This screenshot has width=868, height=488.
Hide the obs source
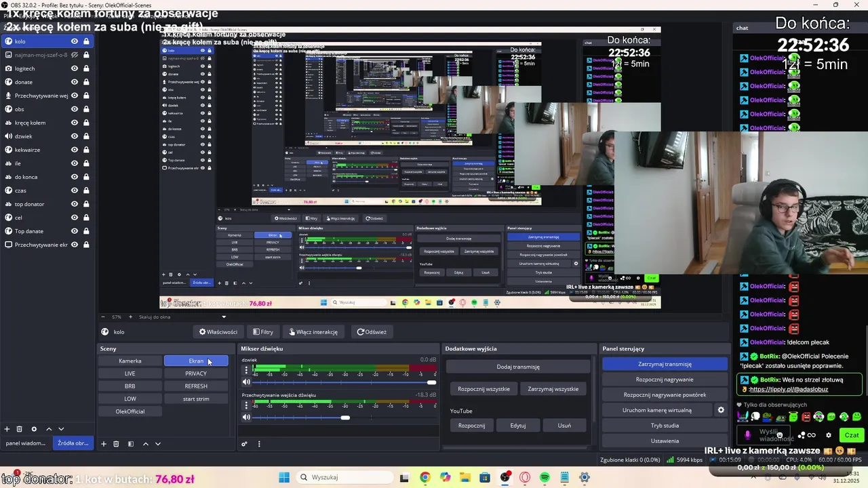pos(75,109)
